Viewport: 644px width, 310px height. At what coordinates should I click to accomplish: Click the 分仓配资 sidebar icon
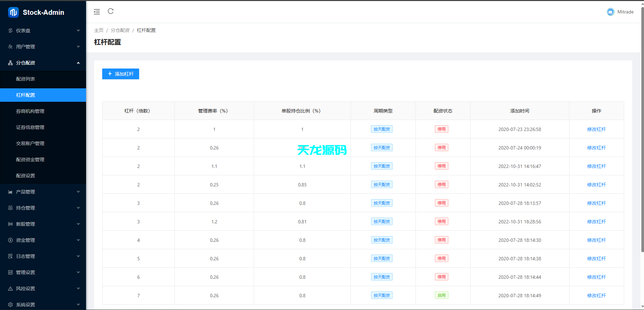pyautogui.click(x=10, y=63)
